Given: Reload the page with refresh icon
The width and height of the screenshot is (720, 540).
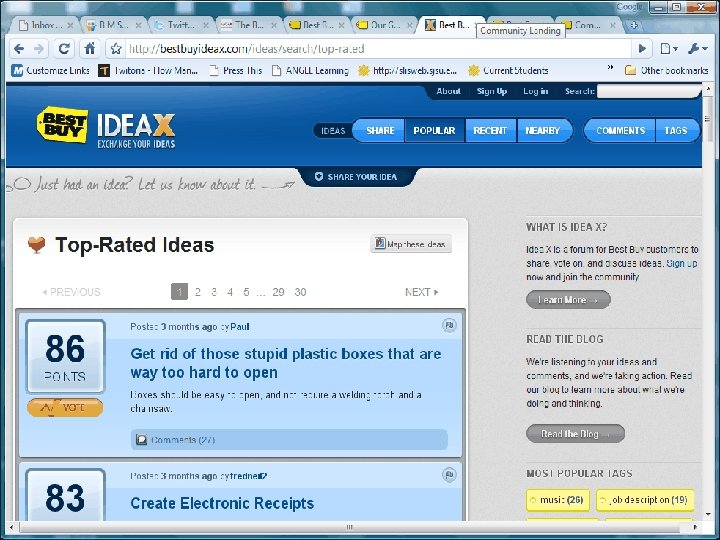Looking at the screenshot, I should point(64,49).
